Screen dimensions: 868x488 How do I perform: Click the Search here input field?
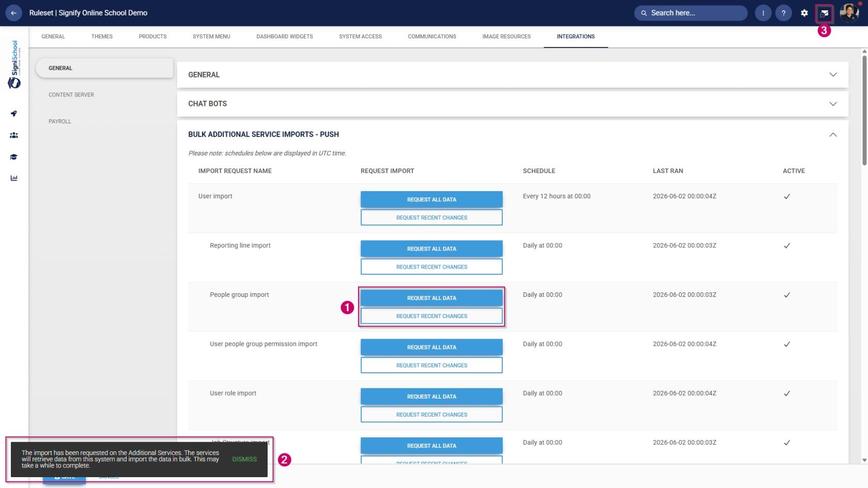(691, 13)
